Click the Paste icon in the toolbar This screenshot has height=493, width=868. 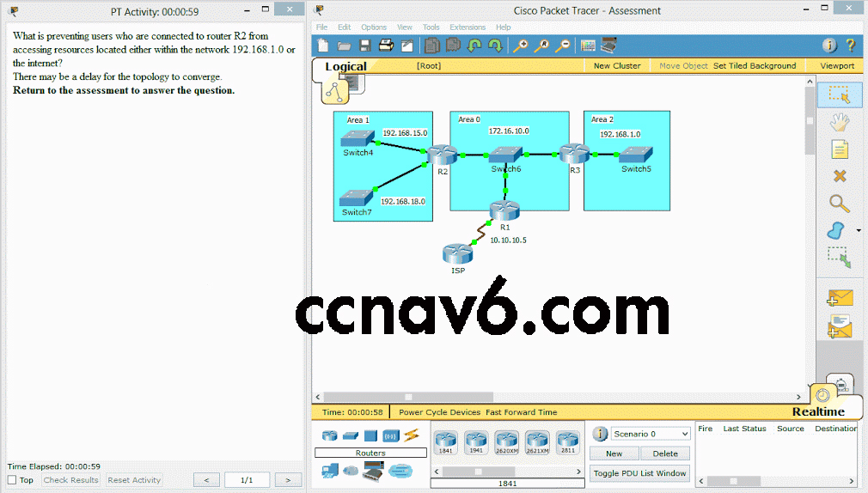click(x=454, y=45)
